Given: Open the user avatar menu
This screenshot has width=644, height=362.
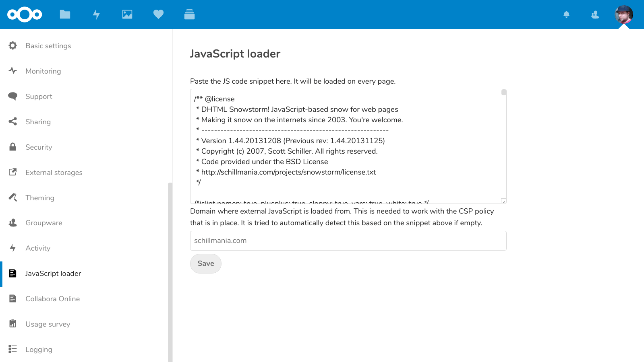Looking at the screenshot, I should [623, 14].
